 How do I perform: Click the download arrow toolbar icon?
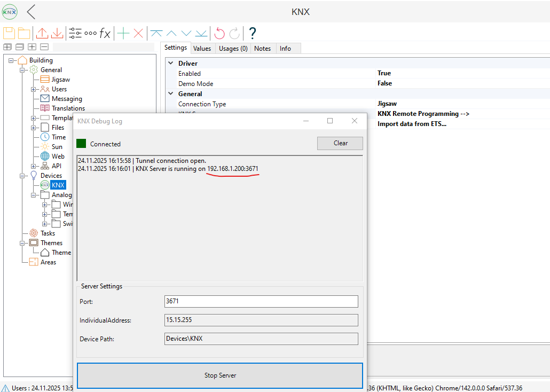57,33
